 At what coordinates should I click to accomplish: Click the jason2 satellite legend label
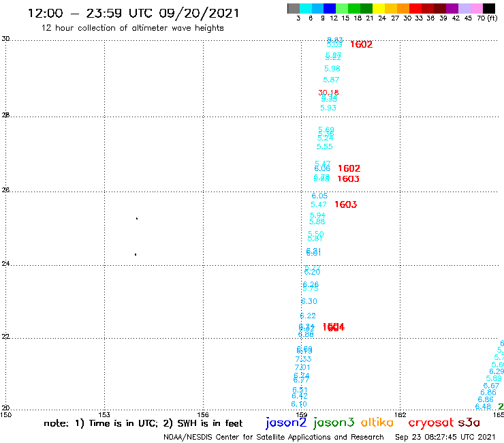(286, 423)
